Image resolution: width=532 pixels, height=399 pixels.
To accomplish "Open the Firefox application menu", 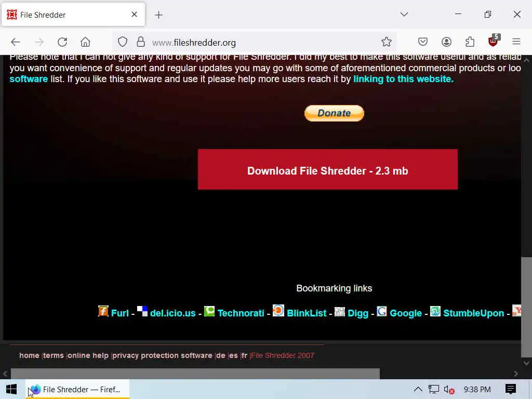I will (516, 42).
